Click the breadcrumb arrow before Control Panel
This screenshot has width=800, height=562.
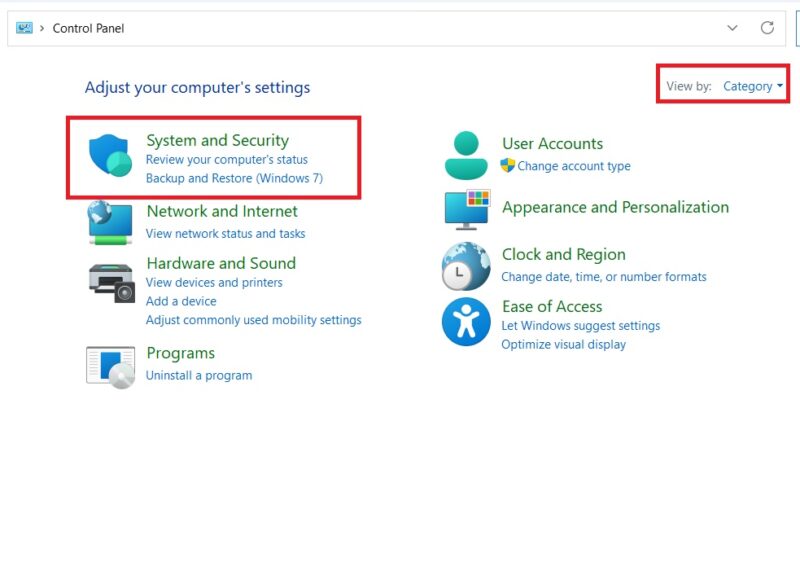click(42, 28)
